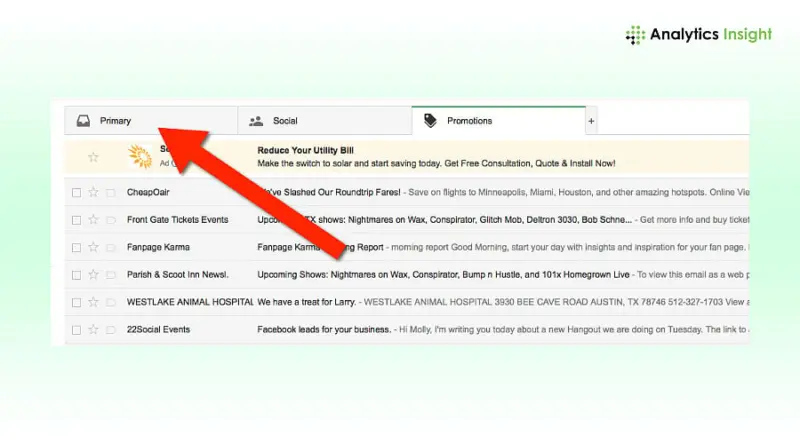This screenshot has width=800, height=444.
Task: Tick the Parish & Scoot Inn checkbox
Action: [76, 274]
